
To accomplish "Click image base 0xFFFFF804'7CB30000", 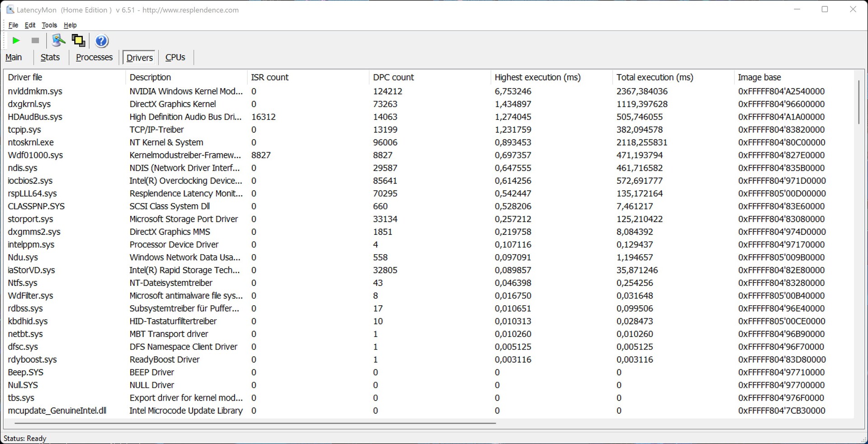I will coord(782,411).
